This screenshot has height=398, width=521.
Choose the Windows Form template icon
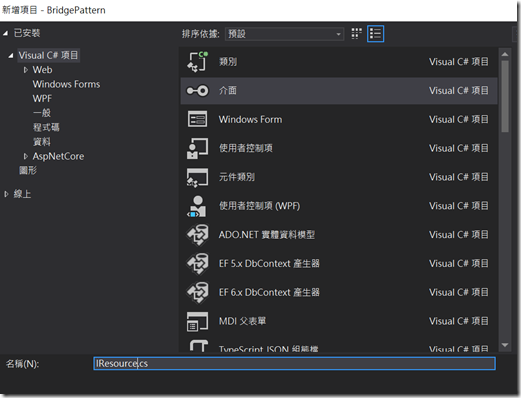197,119
